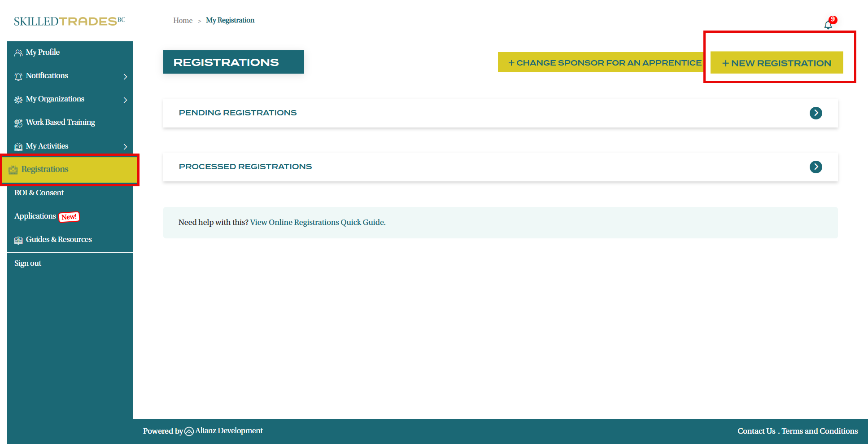The height and width of the screenshot is (444, 868).
Task: Click the Guides & Resources book icon
Action: click(18, 240)
